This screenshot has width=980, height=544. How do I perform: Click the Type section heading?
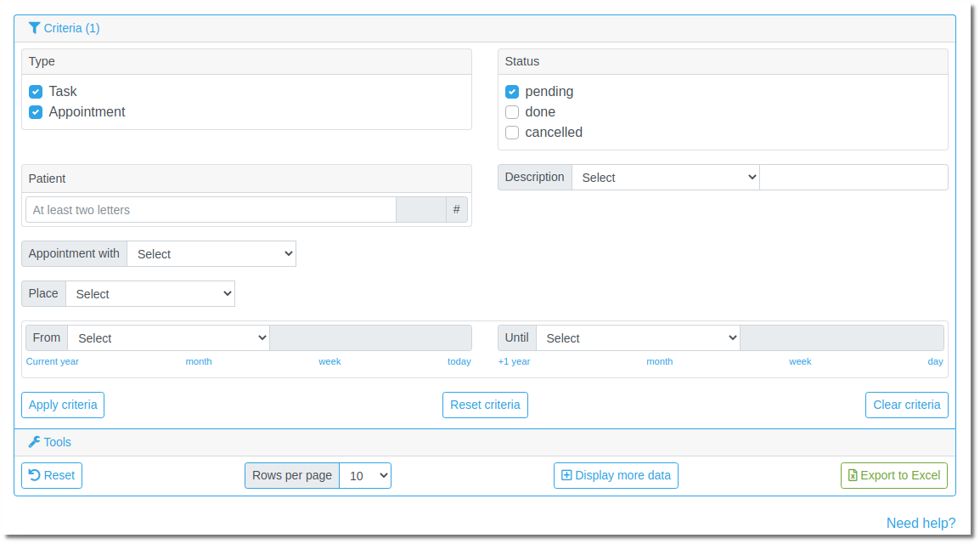42,61
